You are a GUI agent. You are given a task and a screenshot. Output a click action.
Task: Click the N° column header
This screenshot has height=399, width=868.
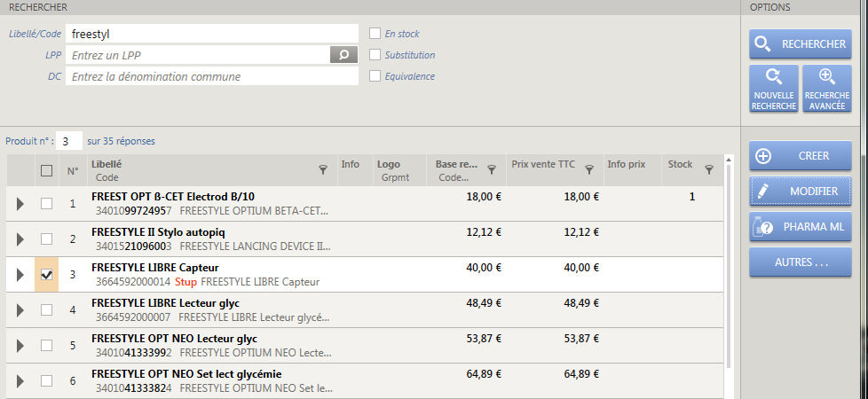[73, 171]
